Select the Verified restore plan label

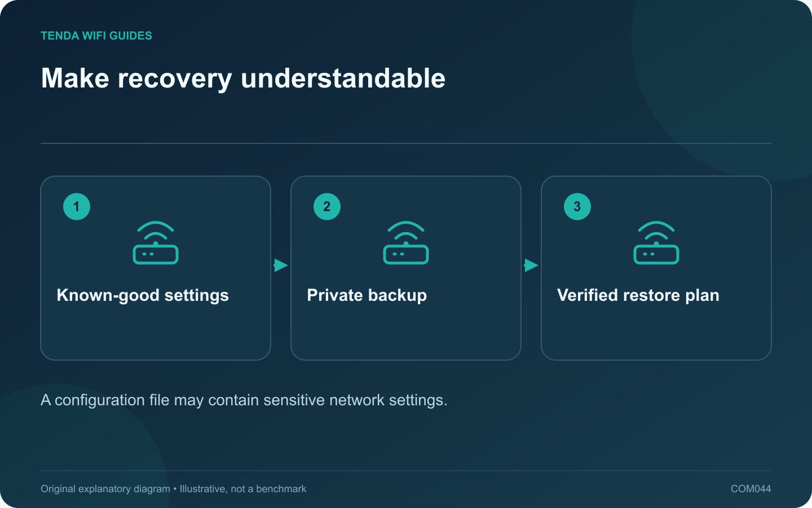pyautogui.click(x=638, y=295)
